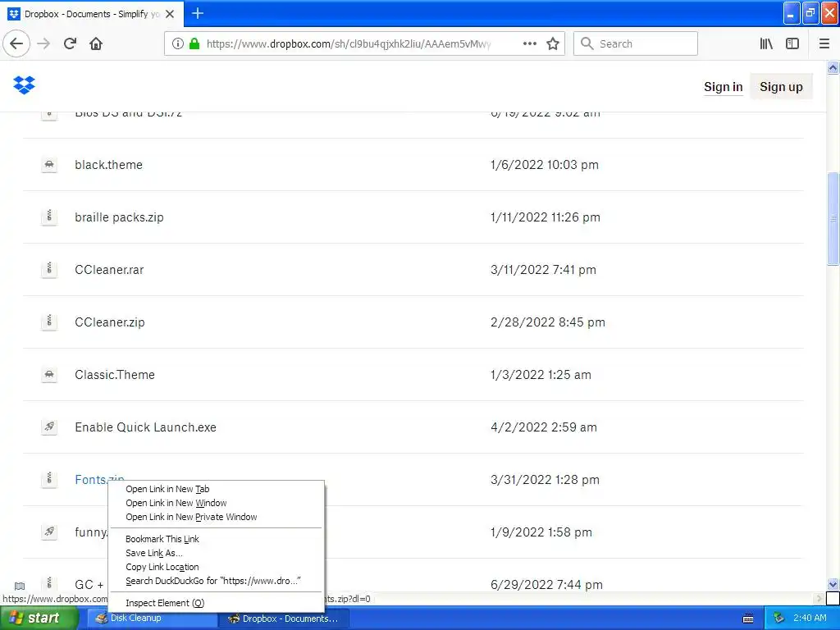Click the file icon beside black.theme
This screenshot has height=630, width=840.
point(49,164)
